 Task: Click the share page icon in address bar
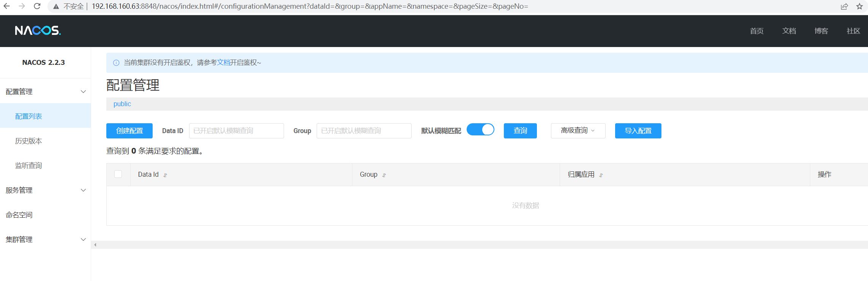point(844,6)
